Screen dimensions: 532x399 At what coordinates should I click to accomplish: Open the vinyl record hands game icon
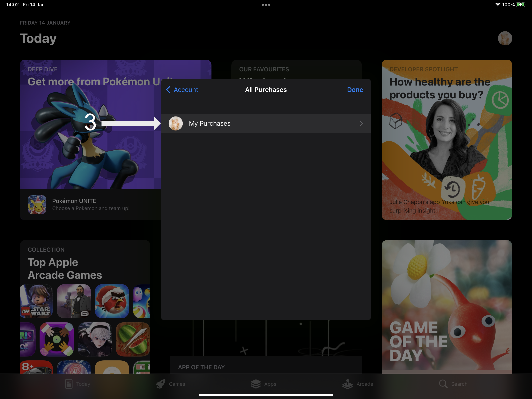point(57,339)
